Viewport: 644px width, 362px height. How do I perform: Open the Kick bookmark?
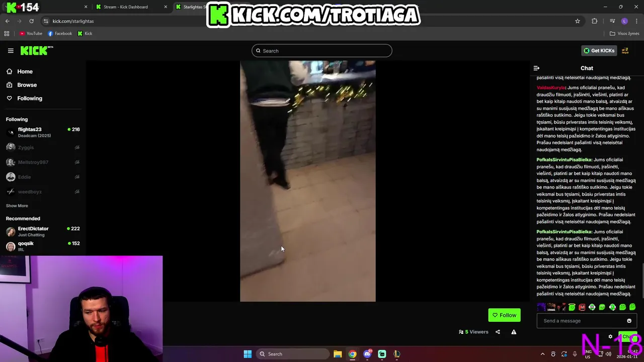pos(85,34)
